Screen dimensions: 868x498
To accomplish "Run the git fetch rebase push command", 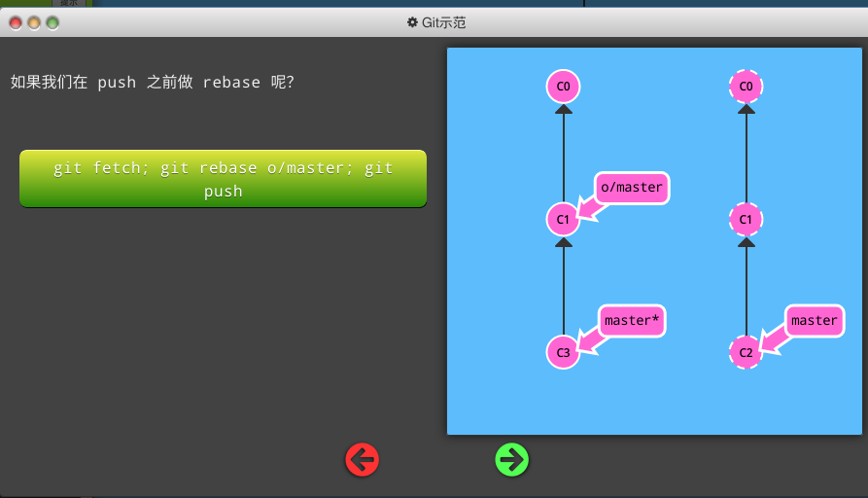I will pyautogui.click(x=223, y=179).
